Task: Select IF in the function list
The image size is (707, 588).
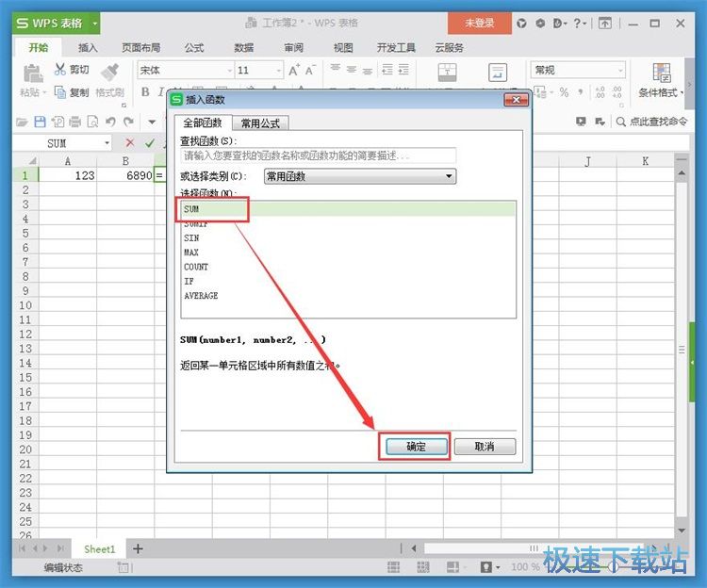Action: (348, 281)
